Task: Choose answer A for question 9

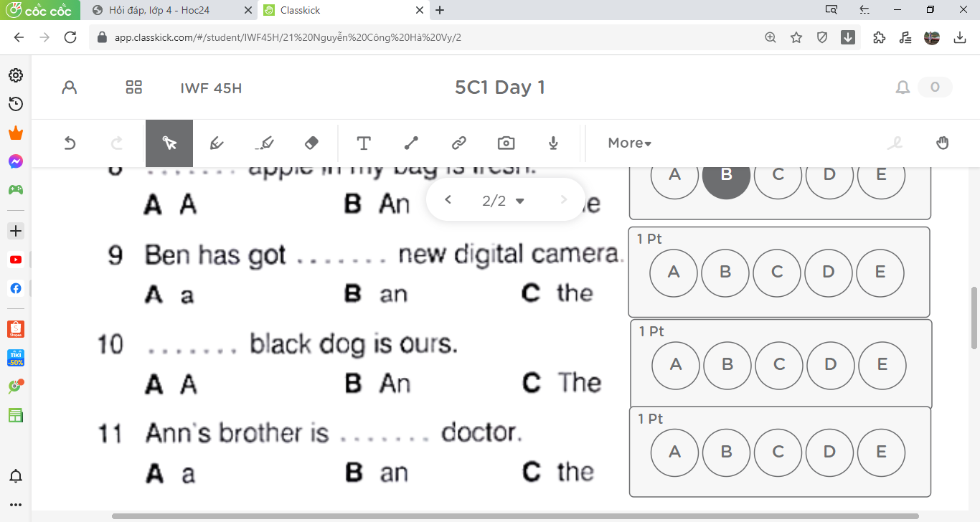Action: click(x=674, y=272)
